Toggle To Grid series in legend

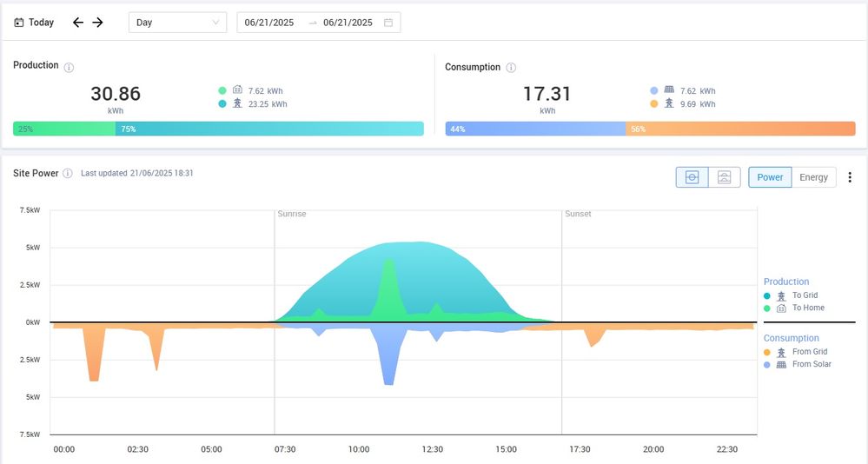click(804, 295)
